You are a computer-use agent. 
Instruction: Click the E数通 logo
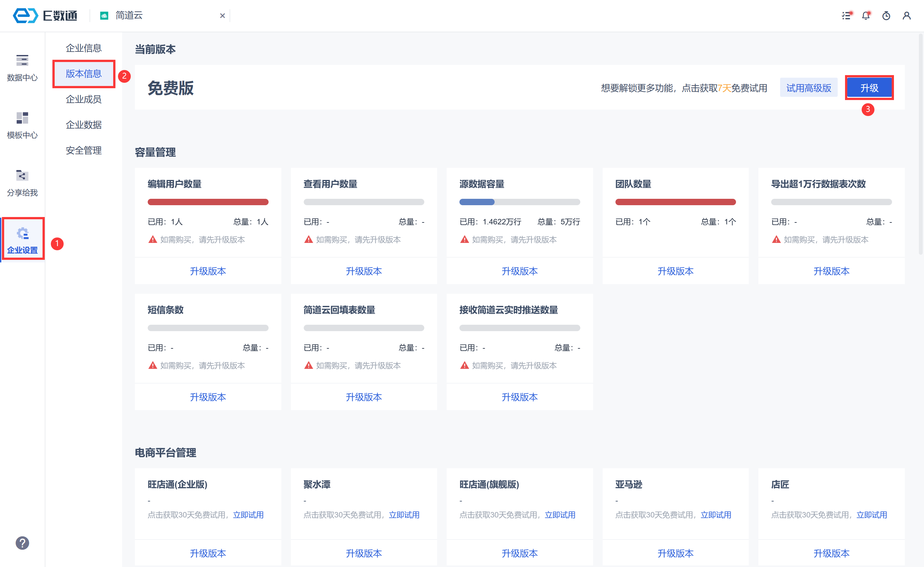point(45,16)
